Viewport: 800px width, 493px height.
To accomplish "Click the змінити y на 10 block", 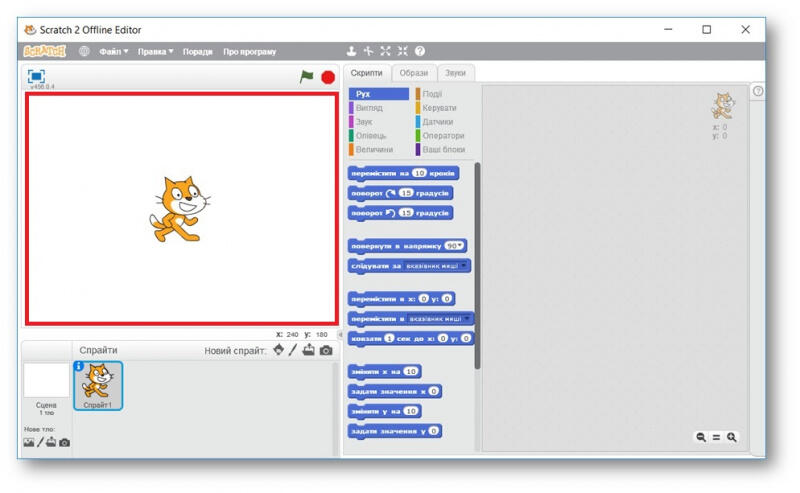I will pos(385,411).
